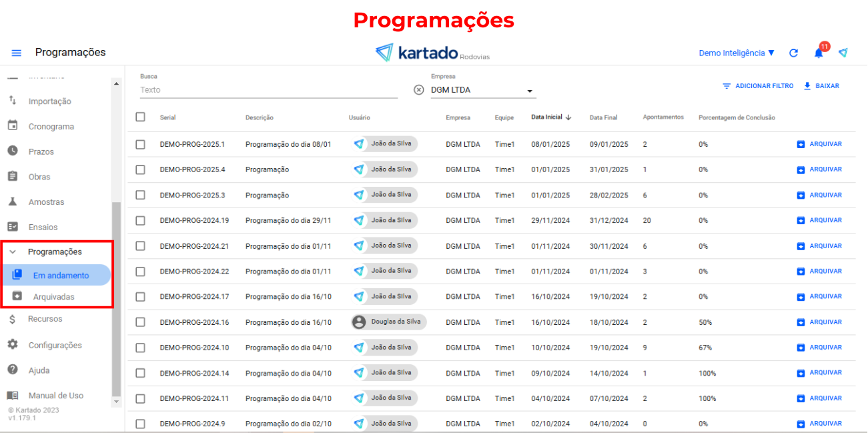Archive DEMO-PROG-2024.19 using ARQUIVAR
The width and height of the screenshot is (868, 433).
click(x=819, y=220)
